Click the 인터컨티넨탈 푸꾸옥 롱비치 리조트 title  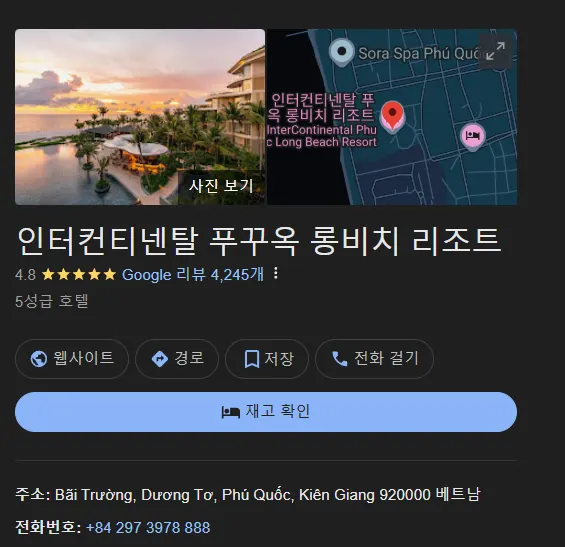[259, 241]
